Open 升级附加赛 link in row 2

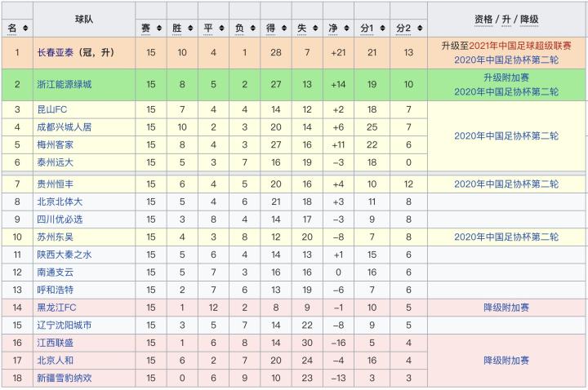tap(506, 77)
